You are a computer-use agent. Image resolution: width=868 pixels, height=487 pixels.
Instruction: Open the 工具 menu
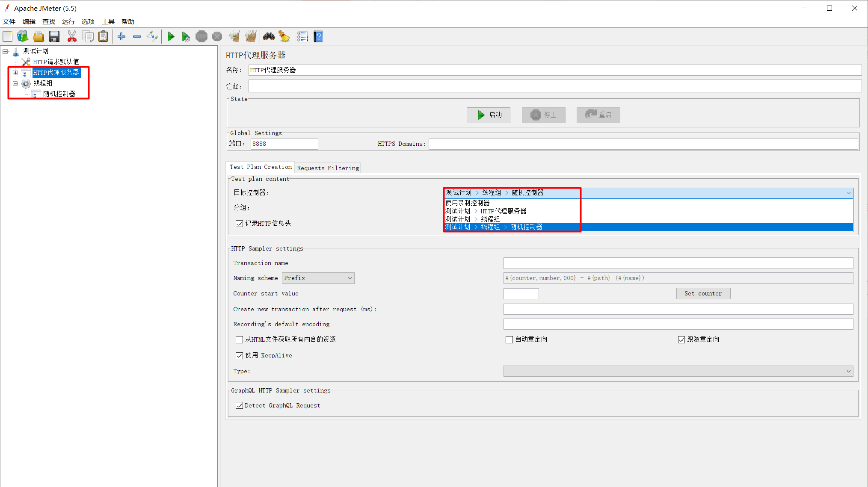tap(108, 21)
